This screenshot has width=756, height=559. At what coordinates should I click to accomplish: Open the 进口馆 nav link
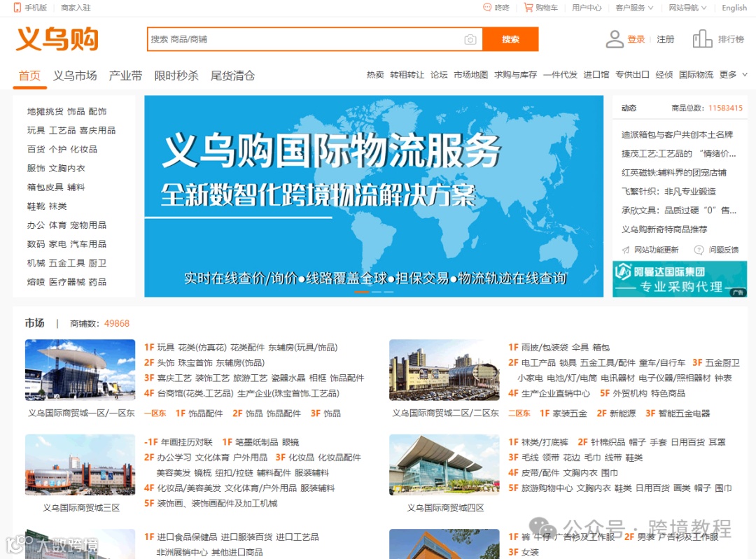(596, 75)
